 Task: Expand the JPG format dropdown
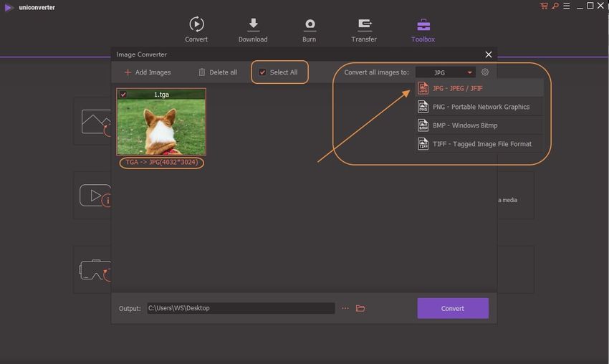(445, 72)
